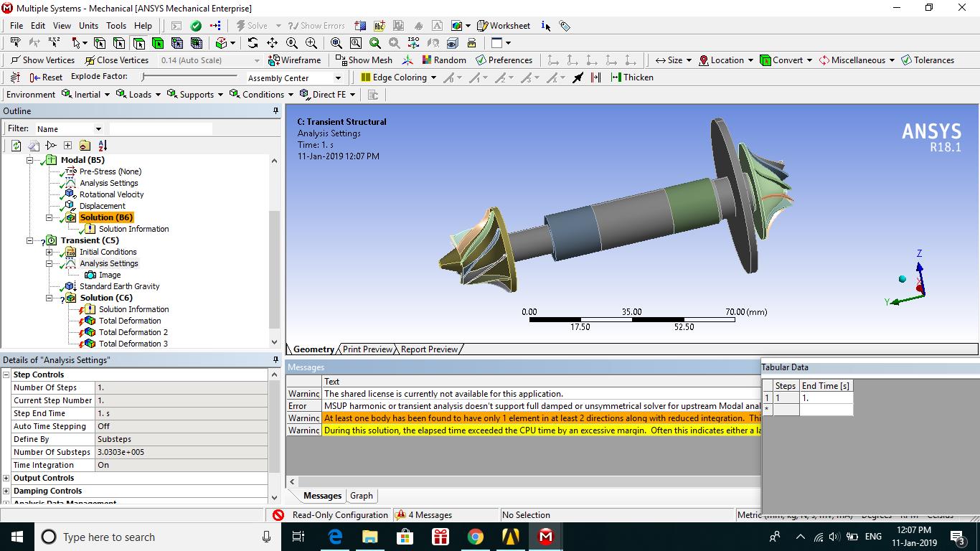This screenshot has width=980, height=551.
Task: Click the coordinate triad icon near Show Mesh
Action: tap(407, 60)
